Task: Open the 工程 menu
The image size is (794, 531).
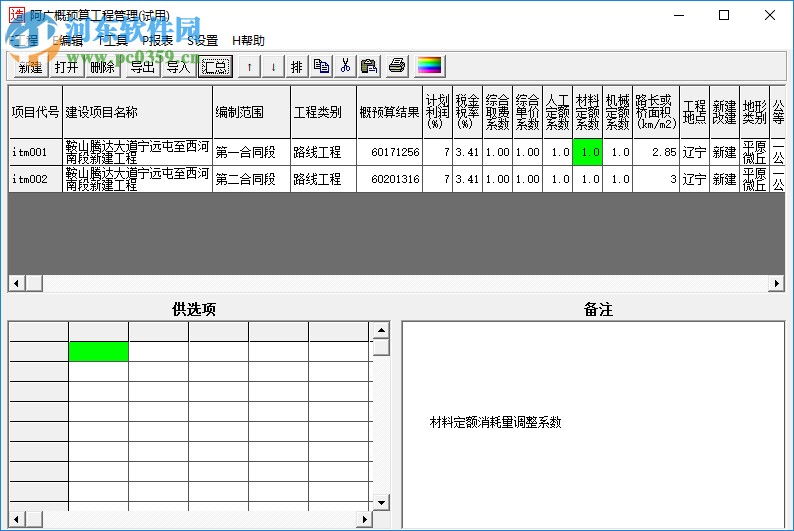Action: [23, 40]
